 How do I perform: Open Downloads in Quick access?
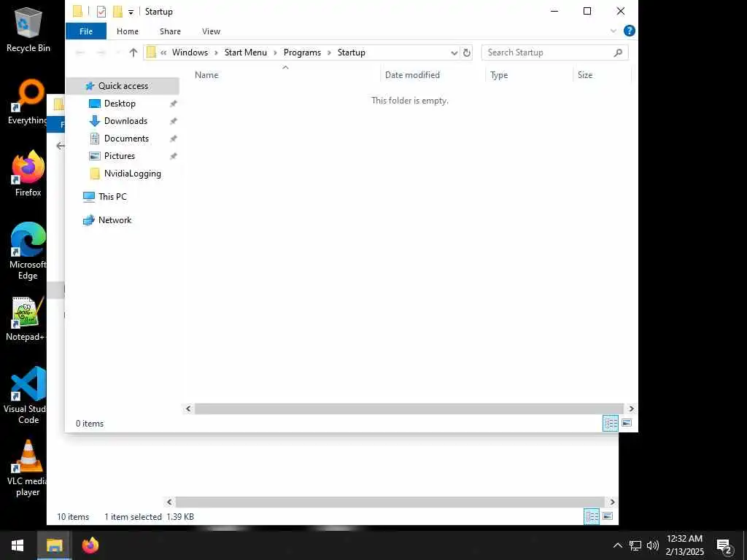[x=125, y=121]
